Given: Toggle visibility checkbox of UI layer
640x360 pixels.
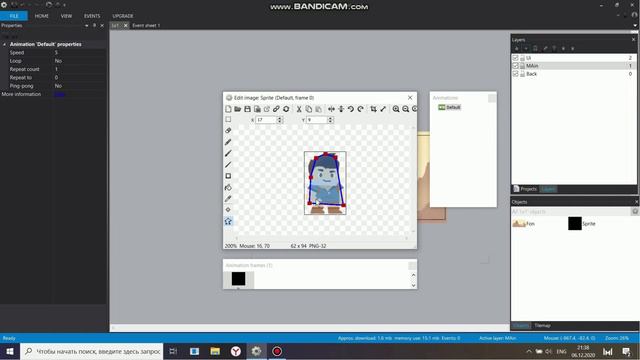Looking at the screenshot, I should tap(515, 58).
